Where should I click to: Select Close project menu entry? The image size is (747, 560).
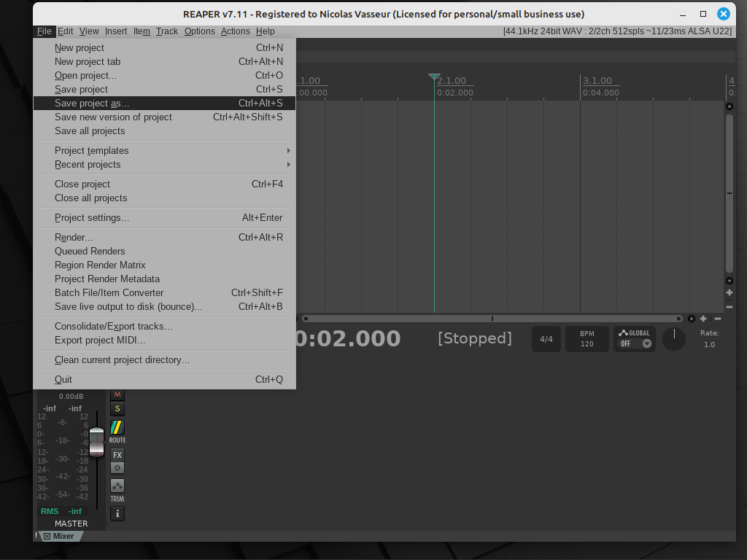[165, 184]
